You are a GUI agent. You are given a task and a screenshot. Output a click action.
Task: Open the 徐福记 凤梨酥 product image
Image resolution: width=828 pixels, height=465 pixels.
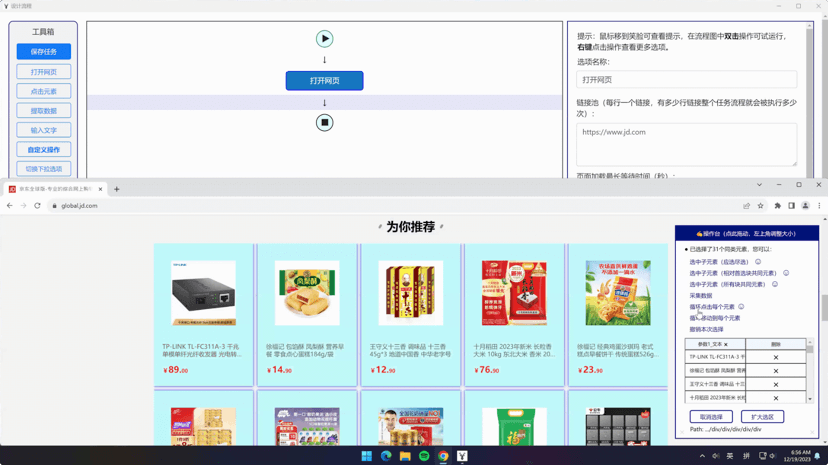[x=307, y=293]
